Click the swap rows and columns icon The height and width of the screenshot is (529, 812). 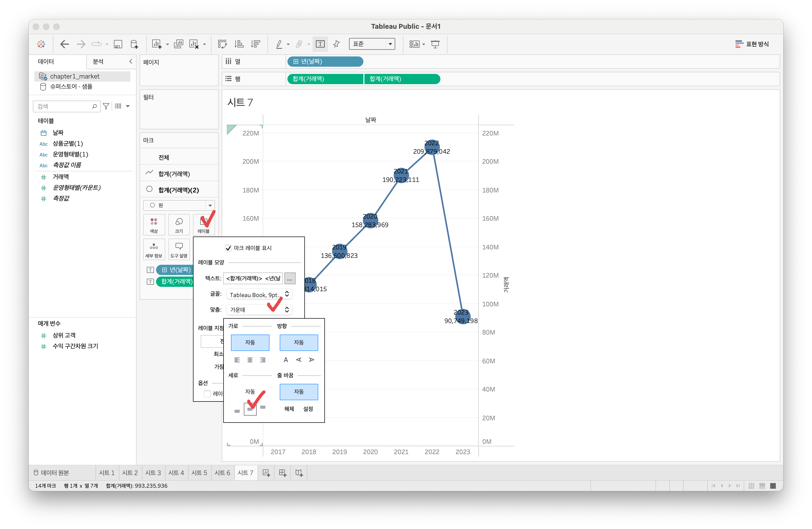point(222,44)
